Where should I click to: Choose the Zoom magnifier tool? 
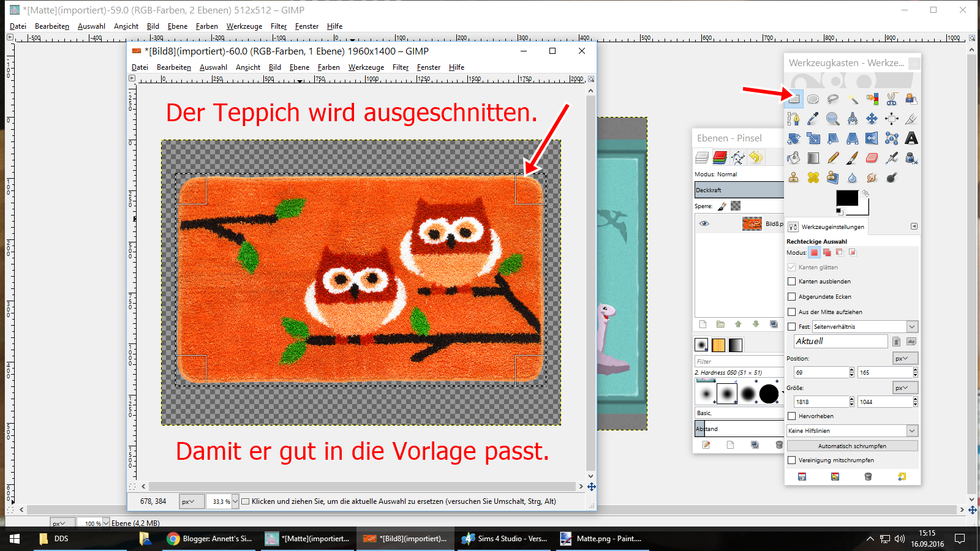(833, 119)
